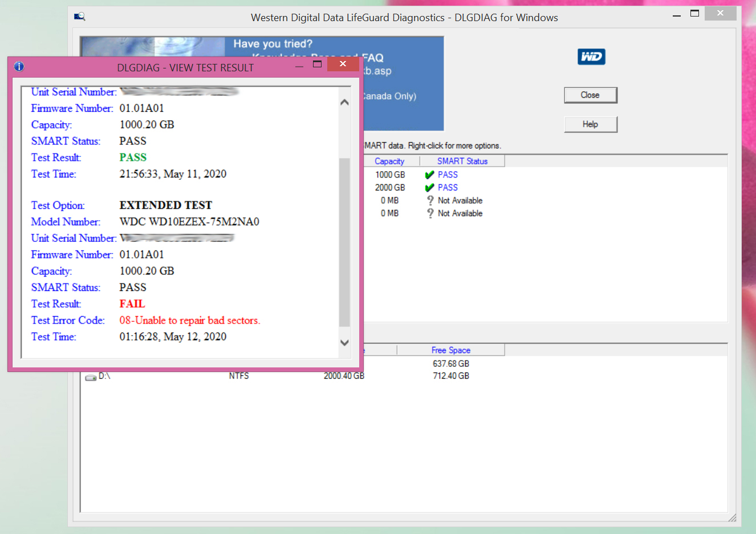Sort by the SMART Status column header

tap(462, 161)
